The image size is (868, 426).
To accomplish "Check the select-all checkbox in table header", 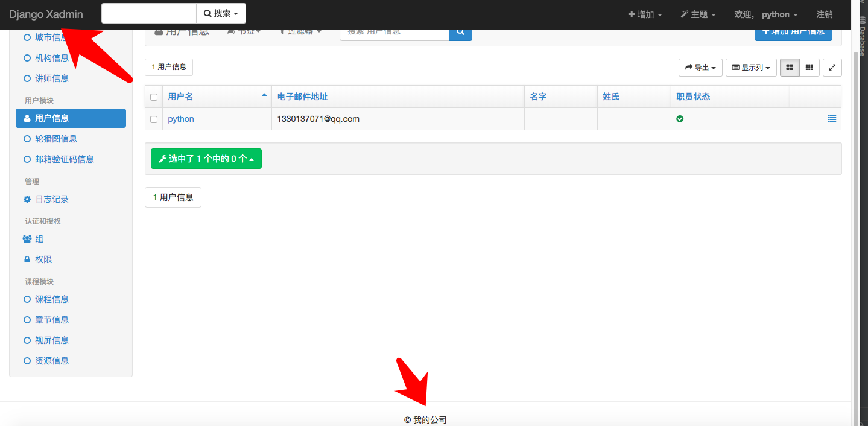I will pos(153,97).
